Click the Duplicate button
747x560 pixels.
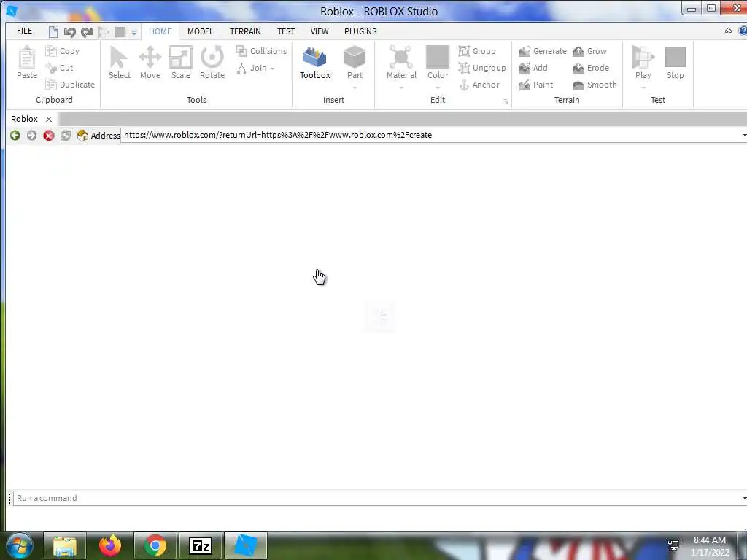coord(70,85)
